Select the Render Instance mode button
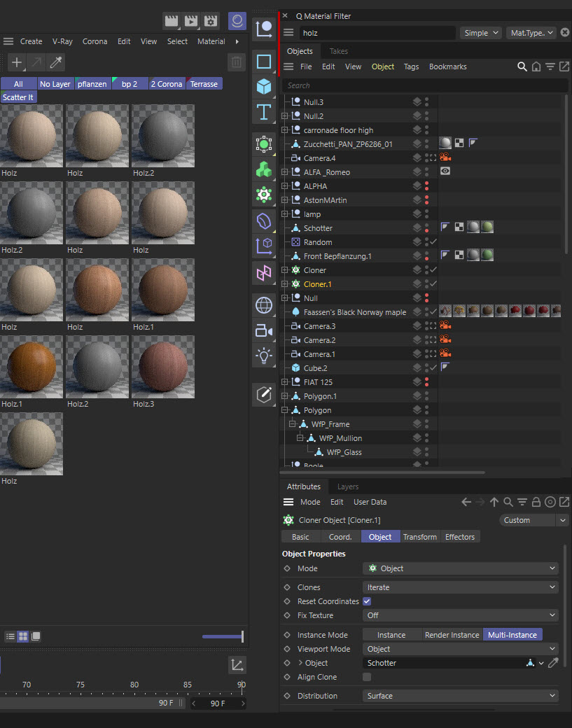572x728 pixels. (x=452, y=635)
